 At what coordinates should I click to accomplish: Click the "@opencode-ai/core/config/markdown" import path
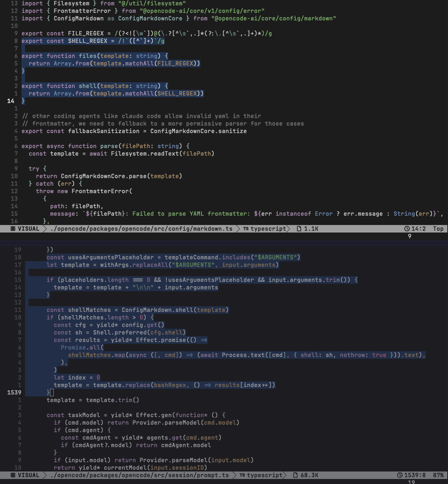(274, 18)
